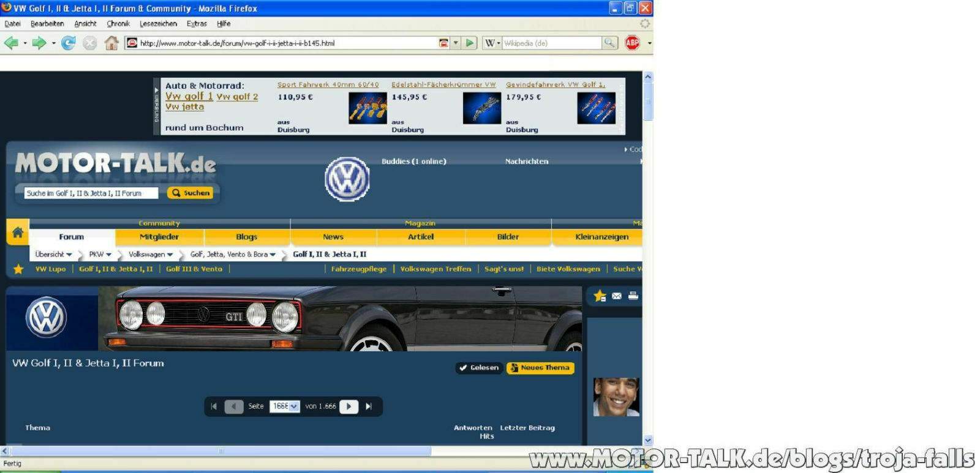
Task: Expand the PKW breadcrumb dropdown
Action: click(x=108, y=255)
